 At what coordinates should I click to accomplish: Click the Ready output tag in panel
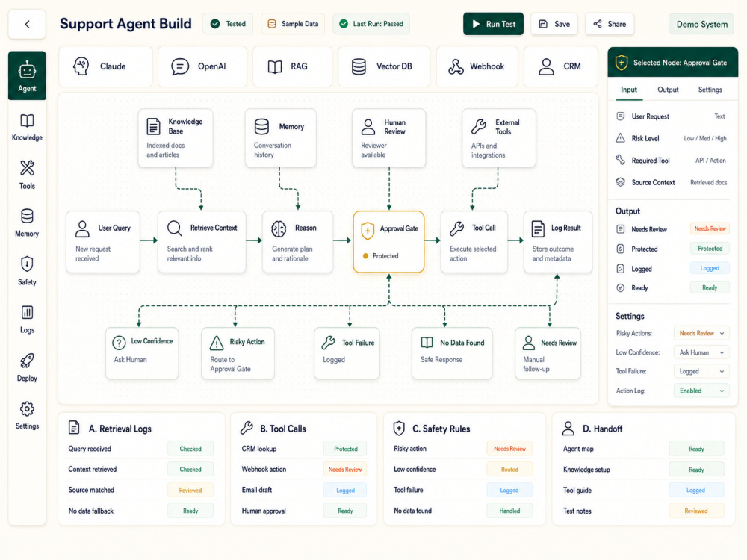(710, 287)
